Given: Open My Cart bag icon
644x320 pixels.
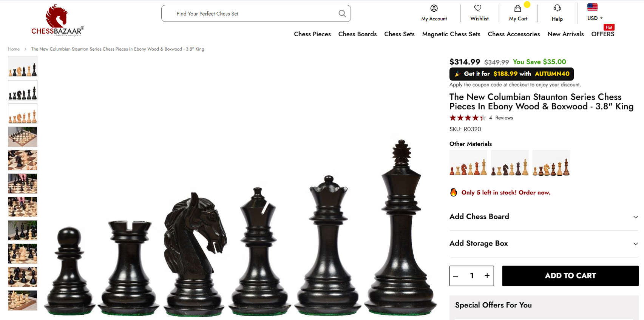Looking at the screenshot, I should point(518,8).
